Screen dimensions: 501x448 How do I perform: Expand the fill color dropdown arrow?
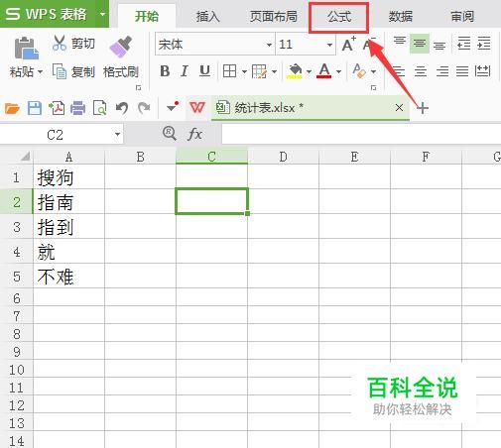point(309,71)
